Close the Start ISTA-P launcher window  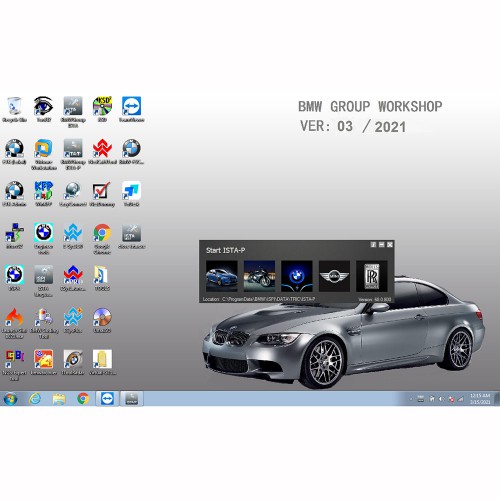click(390, 245)
